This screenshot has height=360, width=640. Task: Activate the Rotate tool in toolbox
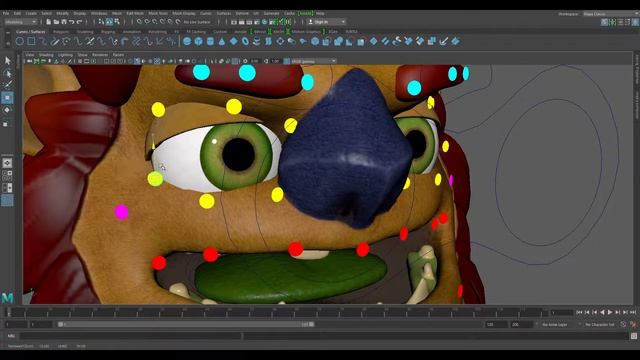click(x=7, y=110)
